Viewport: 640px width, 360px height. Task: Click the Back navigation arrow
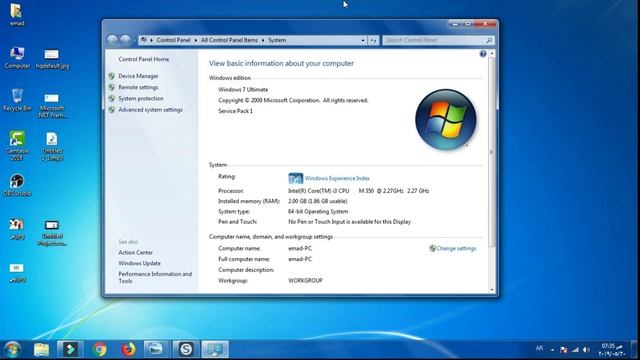[112, 40]
